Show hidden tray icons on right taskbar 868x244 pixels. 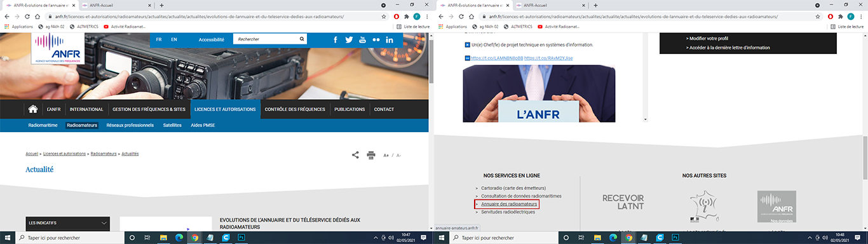pos(809,238)
